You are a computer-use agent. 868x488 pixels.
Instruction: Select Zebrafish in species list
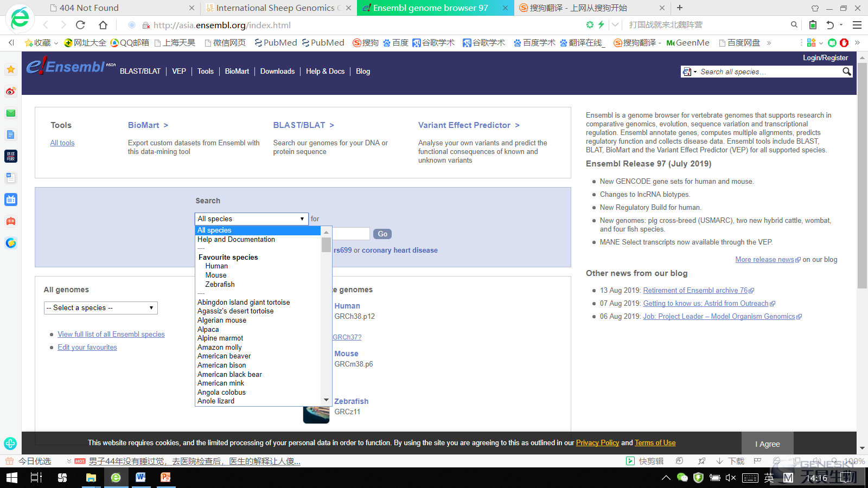220,285
